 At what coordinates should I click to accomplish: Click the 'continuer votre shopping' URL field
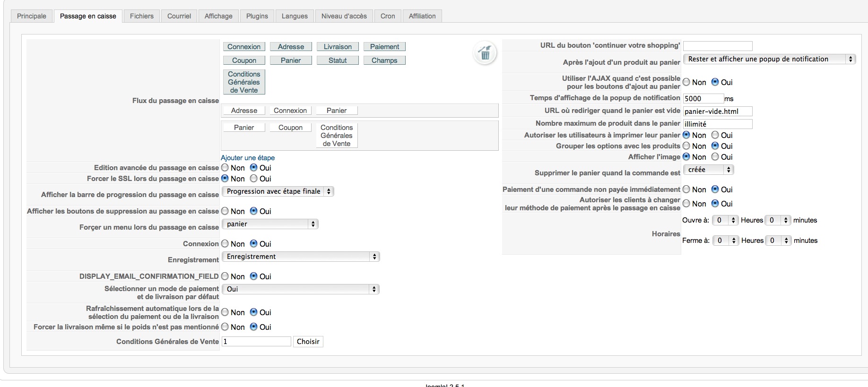(717, 46)
